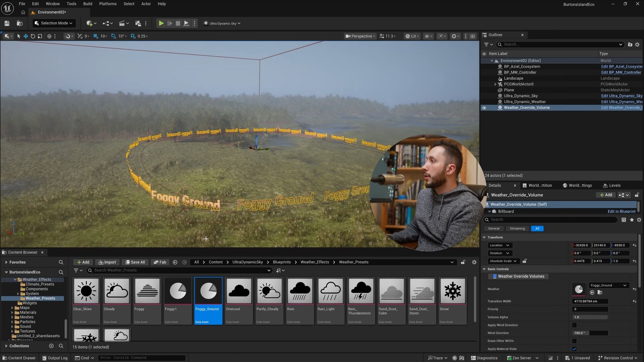
Task: Enable Erase Other WOVs checkbox
Action: 574,341
